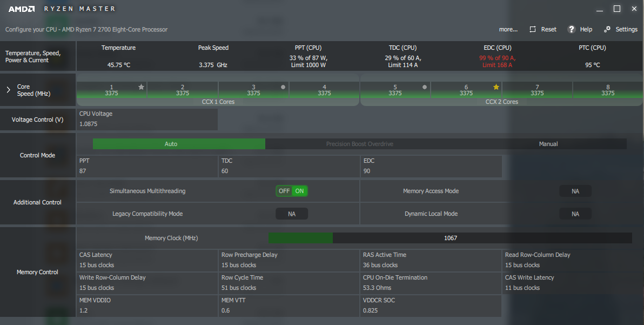Click the gray star on Core 1

(141, 87)
